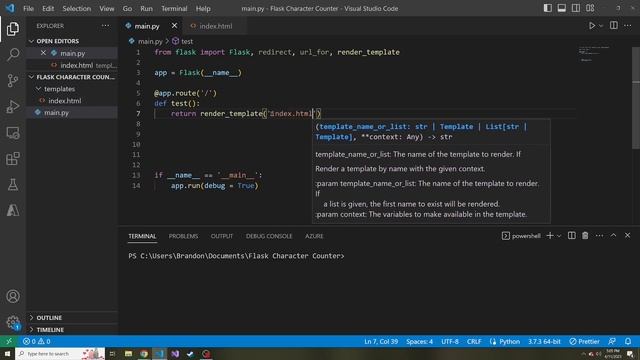Image resolution: width=640 pixels, height=360 pixels.
Task: Open the Go menu
Action: point(127,9)
